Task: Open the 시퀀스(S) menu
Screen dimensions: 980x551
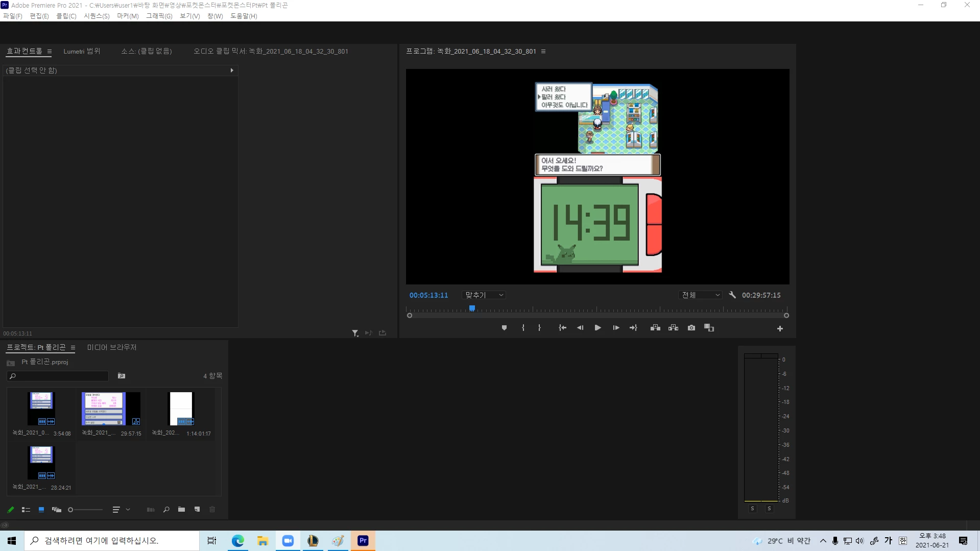Action: (97, 16)
